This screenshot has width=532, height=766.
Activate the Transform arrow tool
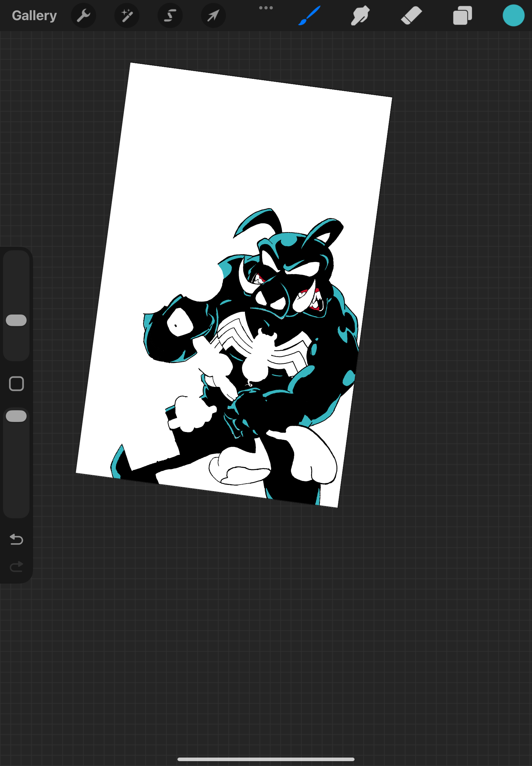point(213,16)
